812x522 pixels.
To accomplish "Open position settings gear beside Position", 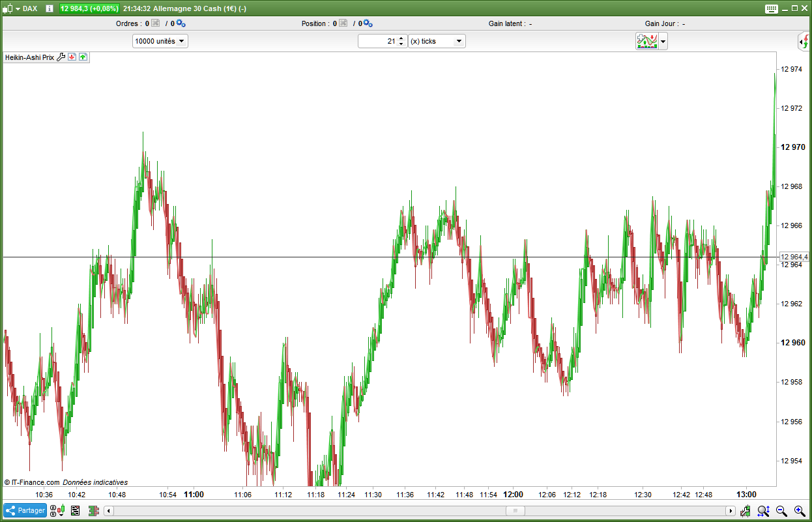I will (x=368, y=23).
